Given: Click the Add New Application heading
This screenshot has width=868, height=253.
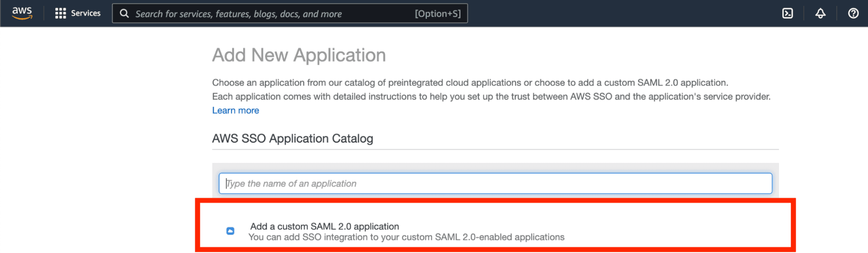Looking at the screenshot, I should tap(299, 55).
